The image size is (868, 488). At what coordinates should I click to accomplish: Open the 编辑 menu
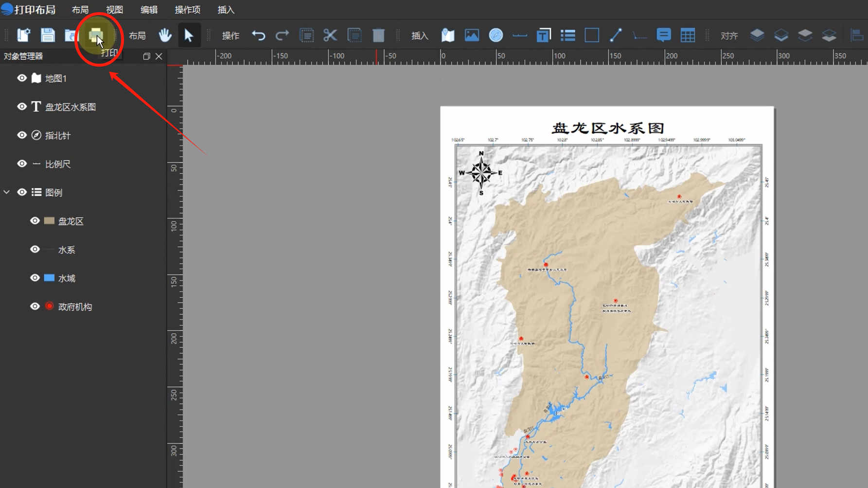point(149,10)
